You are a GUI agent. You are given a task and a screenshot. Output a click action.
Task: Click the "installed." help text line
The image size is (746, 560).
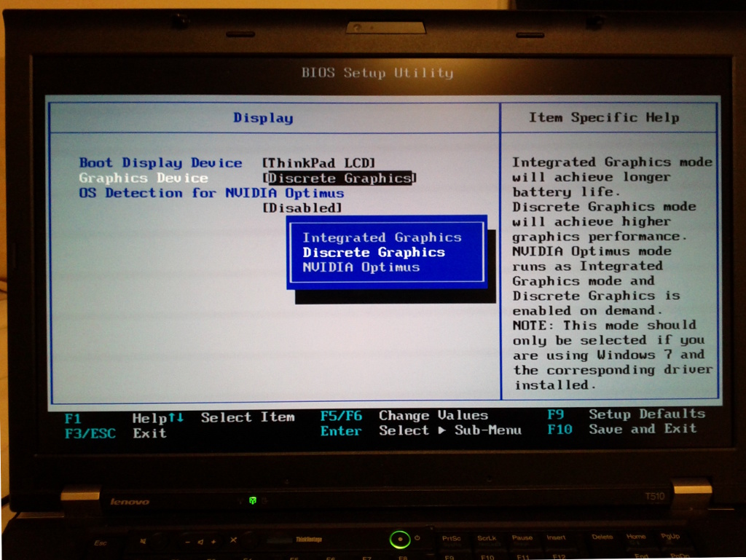pos(555,385)
